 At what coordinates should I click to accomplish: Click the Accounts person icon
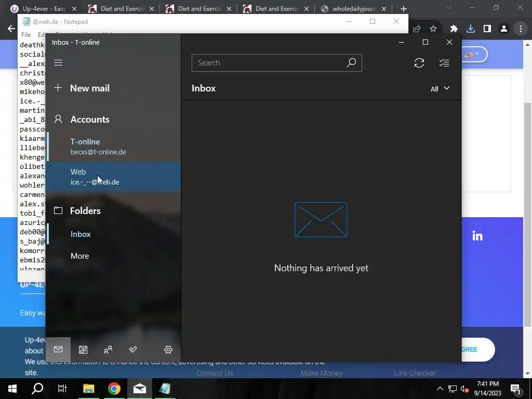[x=58, y=119]
